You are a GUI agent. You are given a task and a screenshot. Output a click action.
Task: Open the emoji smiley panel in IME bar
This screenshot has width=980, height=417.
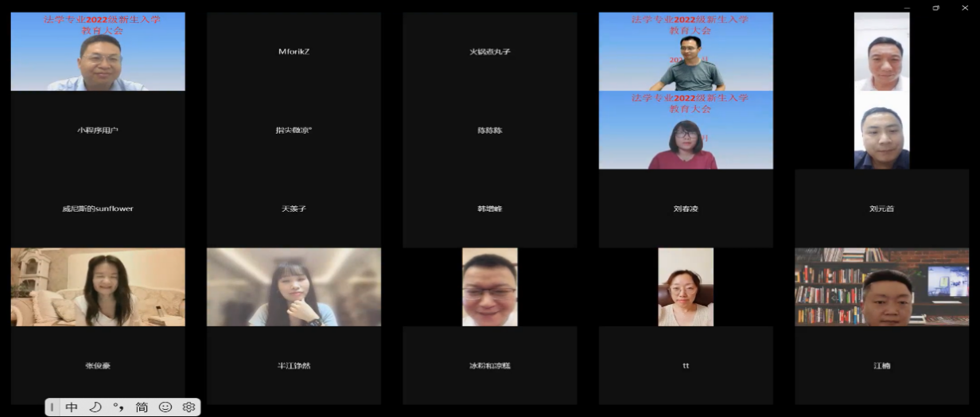pos(165,407)
